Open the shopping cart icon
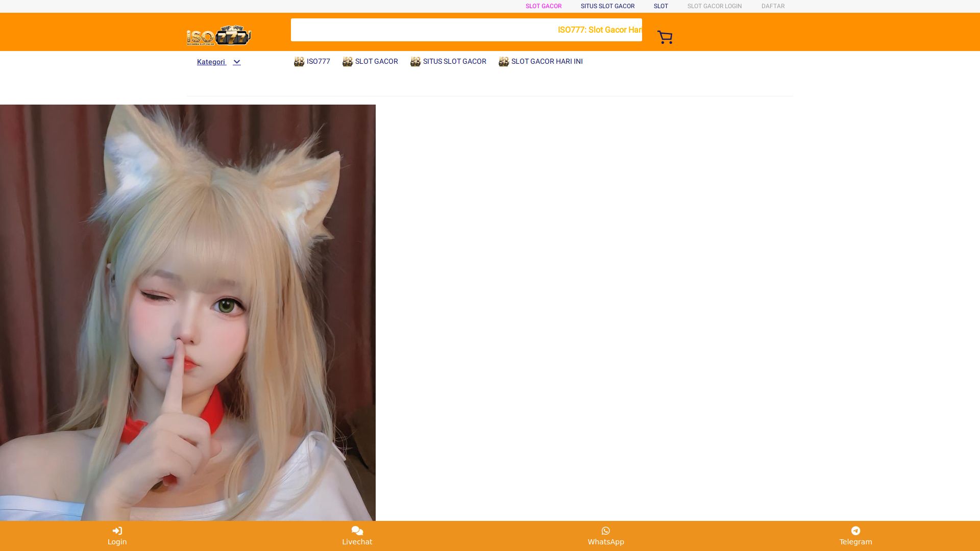The height and width of the screenshot is (551, 980). [x=665, y=37]
